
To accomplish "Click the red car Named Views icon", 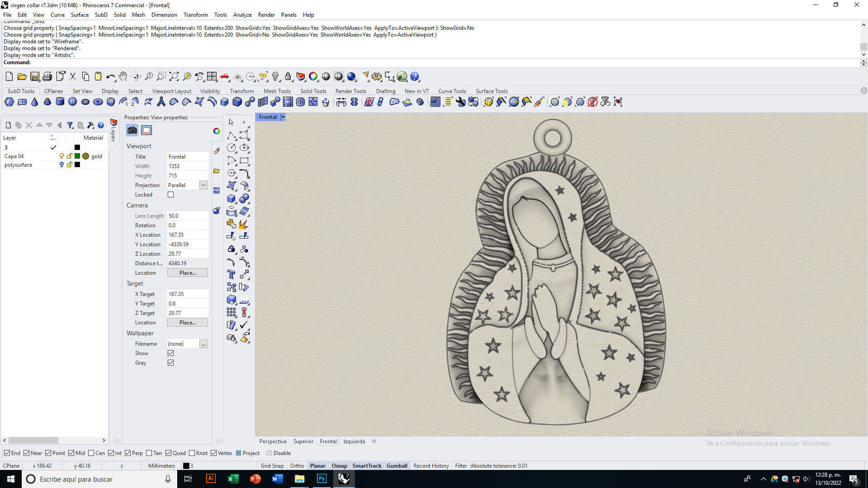I will 225,77.
